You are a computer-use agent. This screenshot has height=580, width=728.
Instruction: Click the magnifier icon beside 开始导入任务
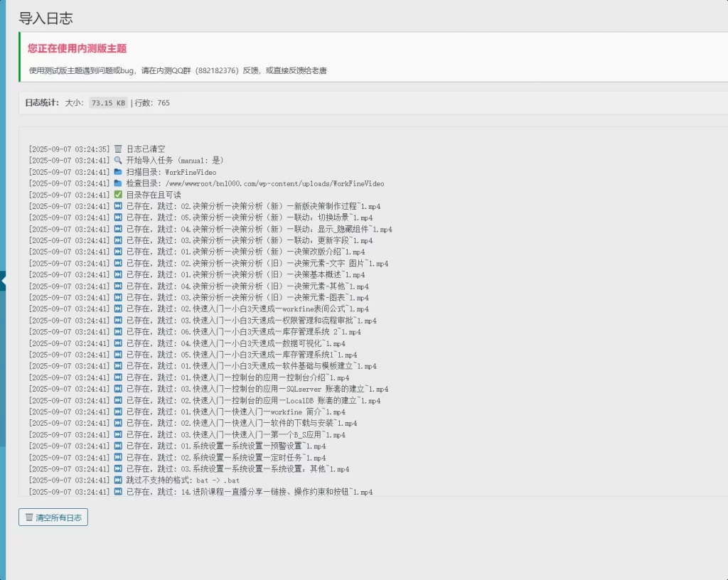click(118, 161)
